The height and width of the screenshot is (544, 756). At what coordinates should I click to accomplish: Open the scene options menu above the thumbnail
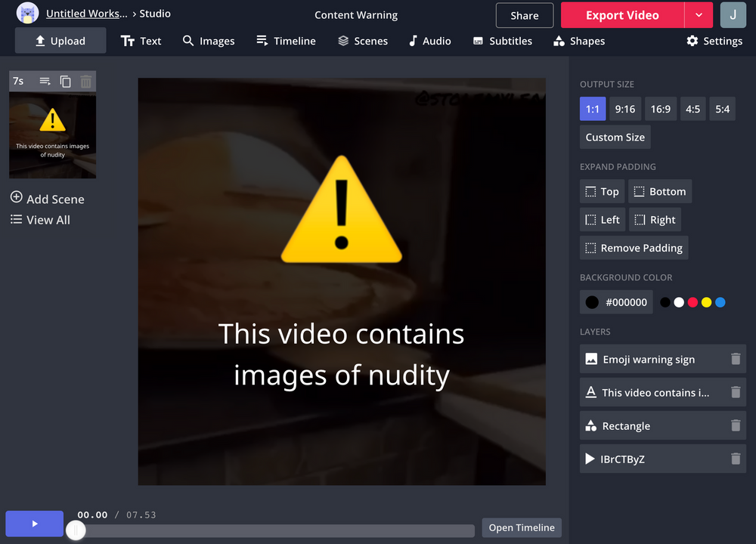click(45, 81)
